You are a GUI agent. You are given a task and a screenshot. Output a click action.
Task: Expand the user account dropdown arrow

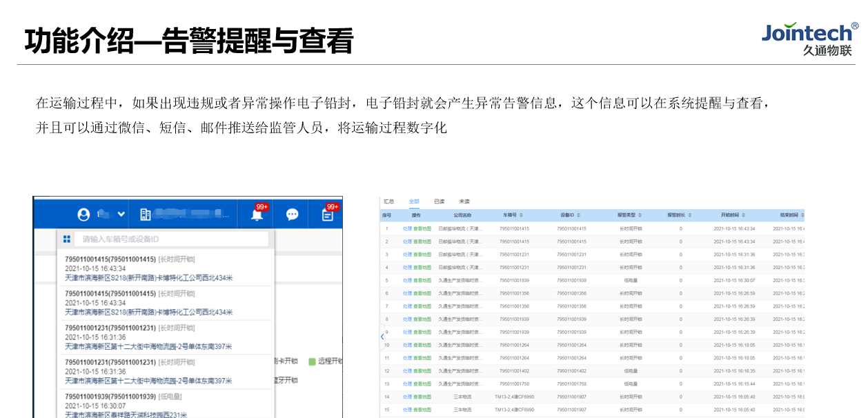click(121, 215)
